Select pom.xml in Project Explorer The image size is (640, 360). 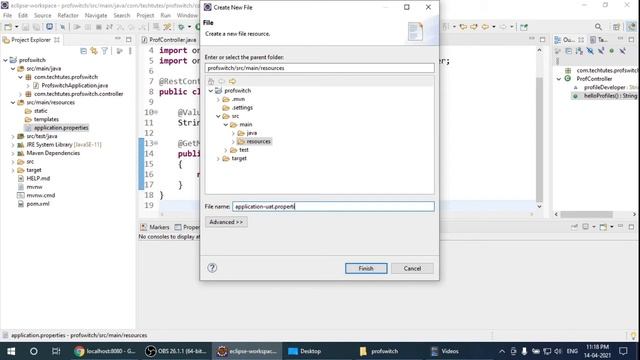(38, 204)
